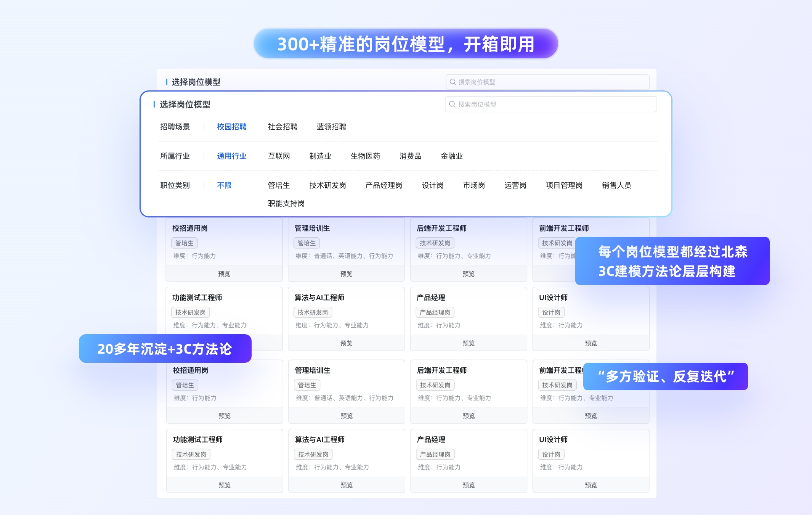The height and width of the screenshot is (515, 812).
Task: Select 互联网 industry filter
Action: coord(279,156)
